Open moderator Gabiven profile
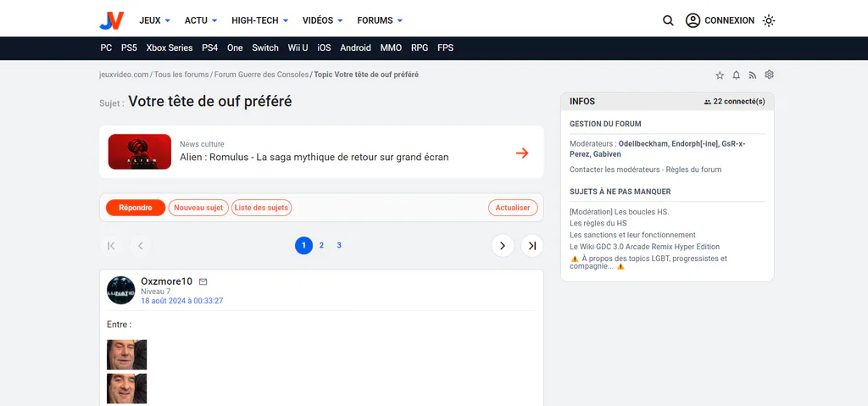 point(607,154)
